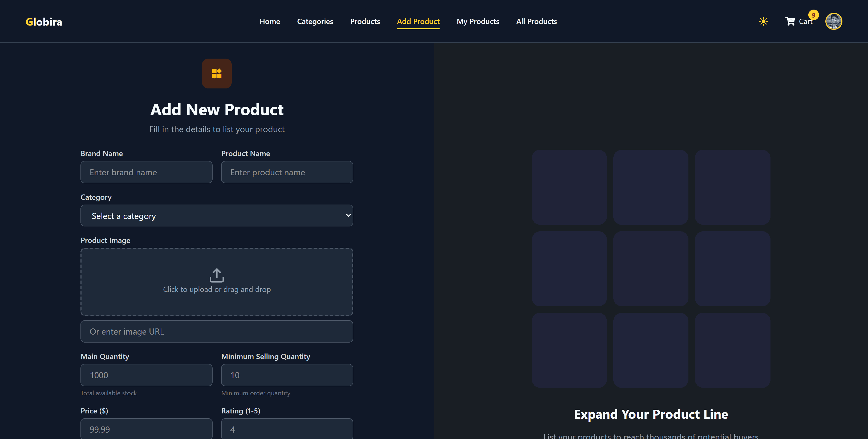Click the cart badge showing 9 items

813,15
